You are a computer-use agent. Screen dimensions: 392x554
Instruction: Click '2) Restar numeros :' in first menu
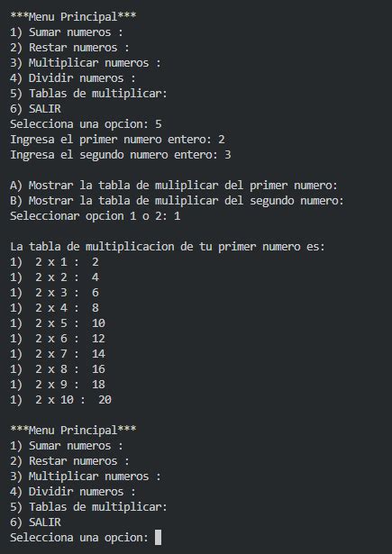(69, 48)
